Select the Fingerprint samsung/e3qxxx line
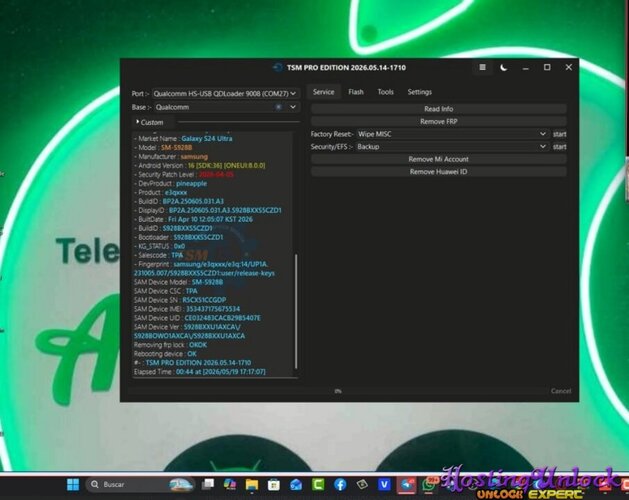This screenshot has width=629, height=500. (204, 268)
